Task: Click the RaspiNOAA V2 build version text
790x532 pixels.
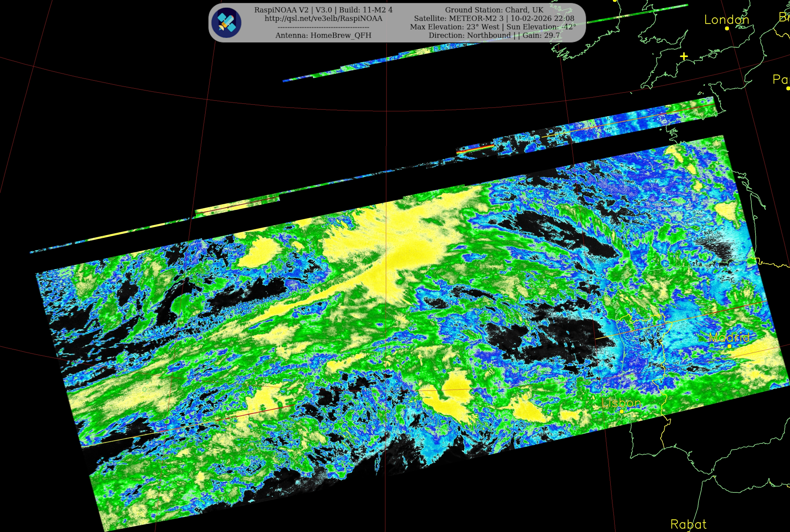Action: (x=323, y=10)
